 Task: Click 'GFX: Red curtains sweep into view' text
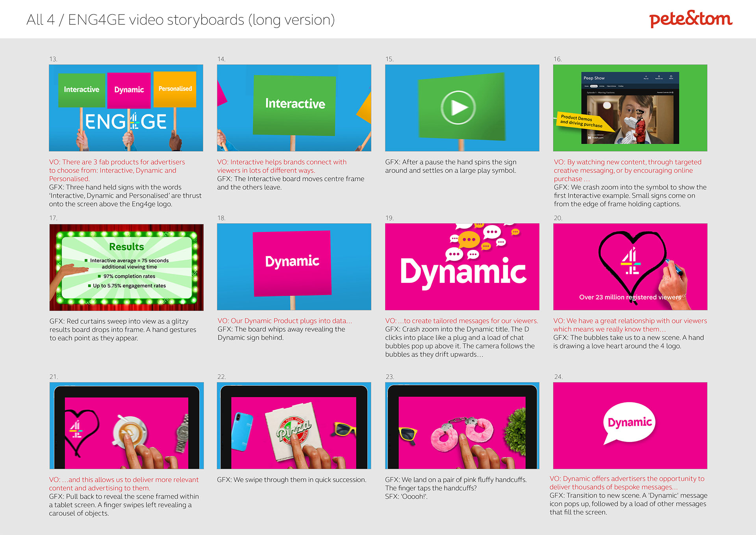tap(119, 321)
